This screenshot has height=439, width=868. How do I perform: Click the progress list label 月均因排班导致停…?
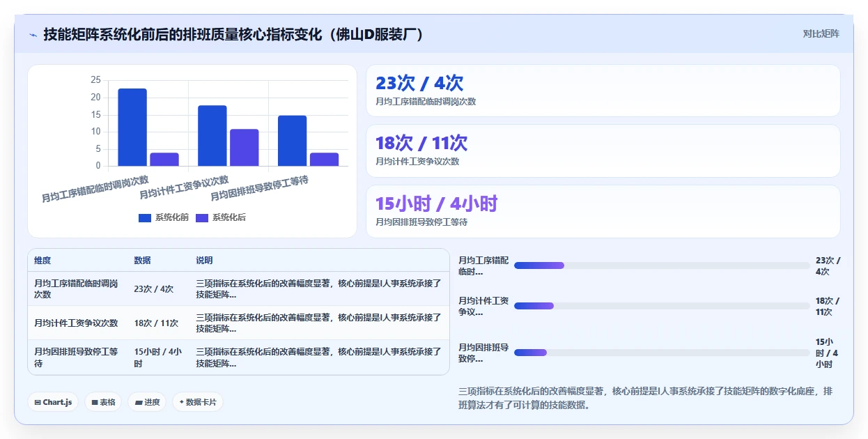[x=483, y=353]
